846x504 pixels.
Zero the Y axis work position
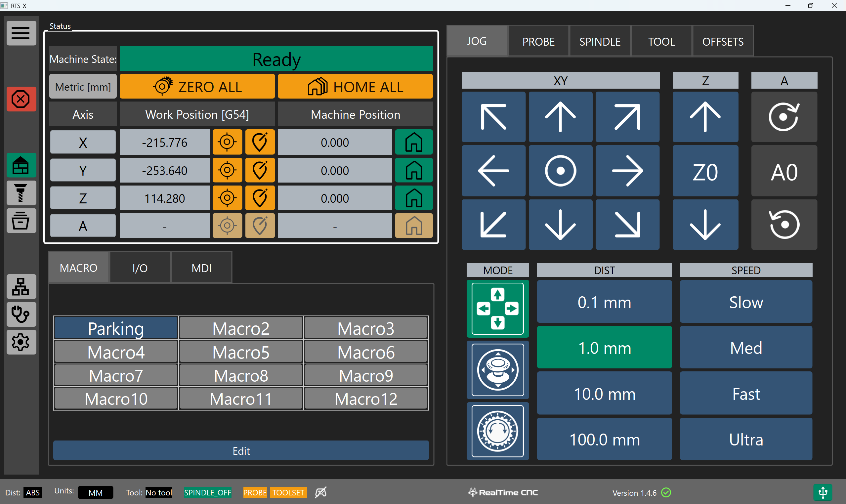(227, 171)
